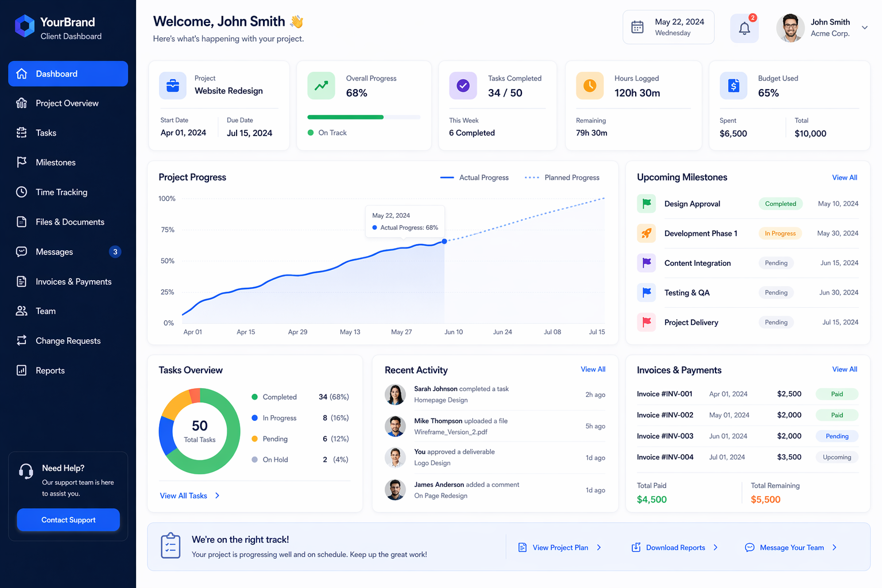The image size is (882, 588).
Task: Click the Contact Support button
Action: (x=68, y=520)
